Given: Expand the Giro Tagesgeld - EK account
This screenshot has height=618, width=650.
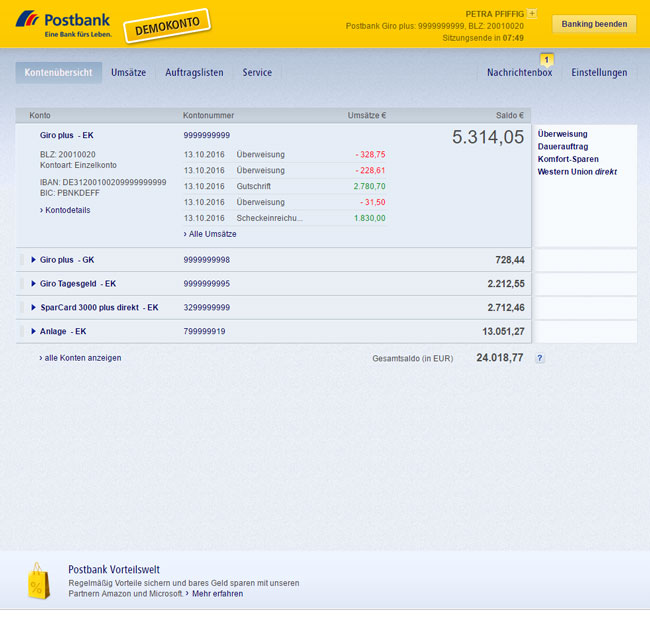Looking at the screenshot, I should pyautogui.click(x=34, y=284).
